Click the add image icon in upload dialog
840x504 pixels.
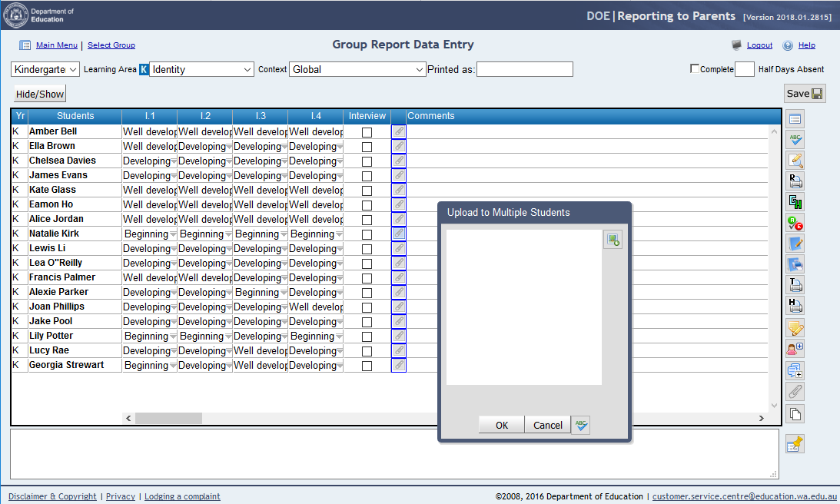tap(613, 240)
